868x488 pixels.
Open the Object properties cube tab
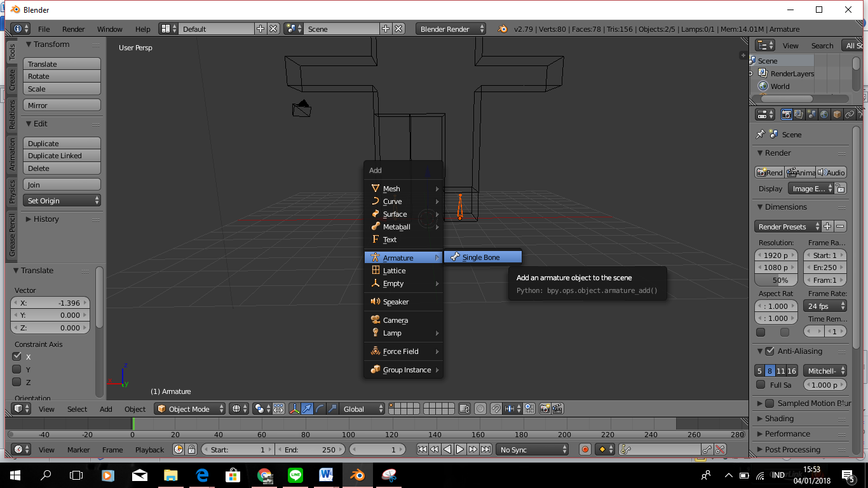[x=837, y=114]
